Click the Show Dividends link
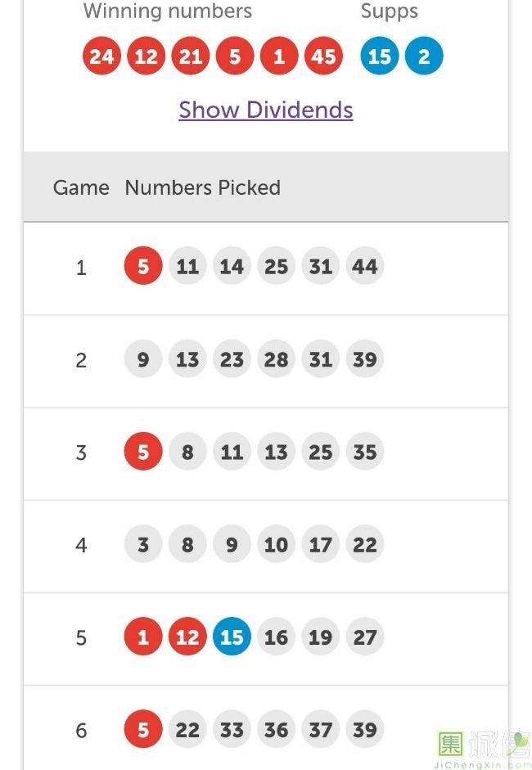The image size is (532, 770). pos(266,110)
